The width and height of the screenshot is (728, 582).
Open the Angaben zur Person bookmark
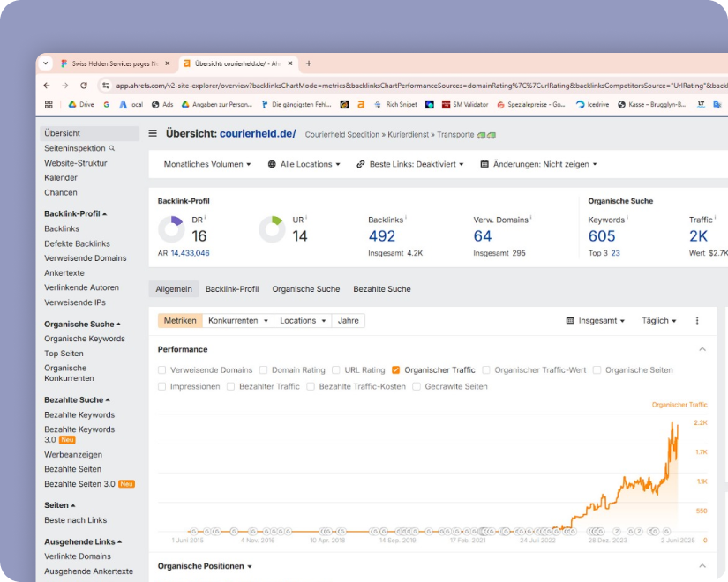[x=216, y=104]
